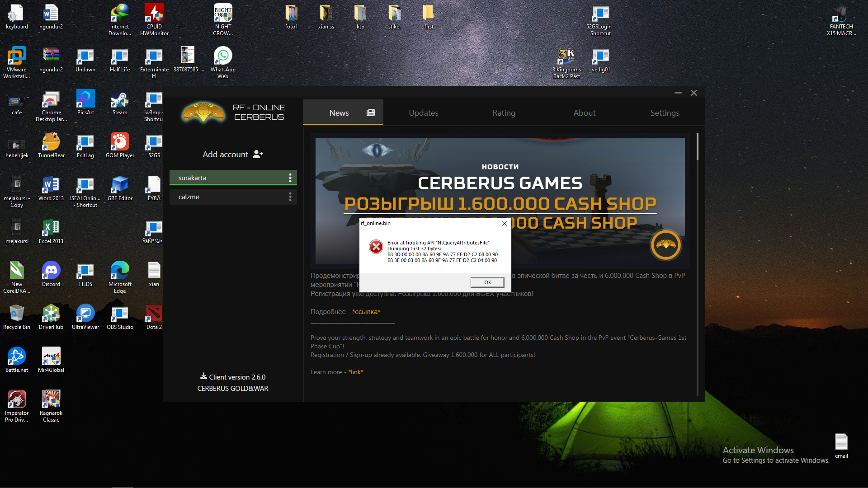
Task: Open the keyboard desktop icon
Action: [17, 18]
